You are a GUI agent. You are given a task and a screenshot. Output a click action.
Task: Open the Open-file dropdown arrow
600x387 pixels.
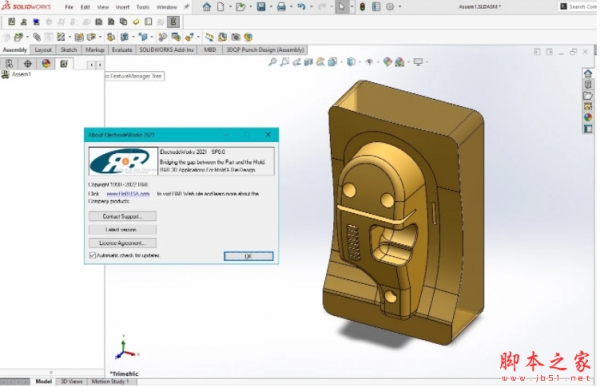(x=250, y=7)
